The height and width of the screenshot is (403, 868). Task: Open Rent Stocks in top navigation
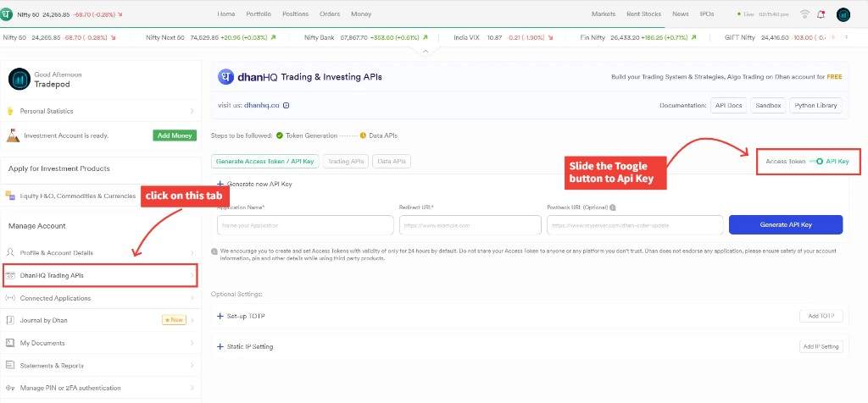(644, 14)
